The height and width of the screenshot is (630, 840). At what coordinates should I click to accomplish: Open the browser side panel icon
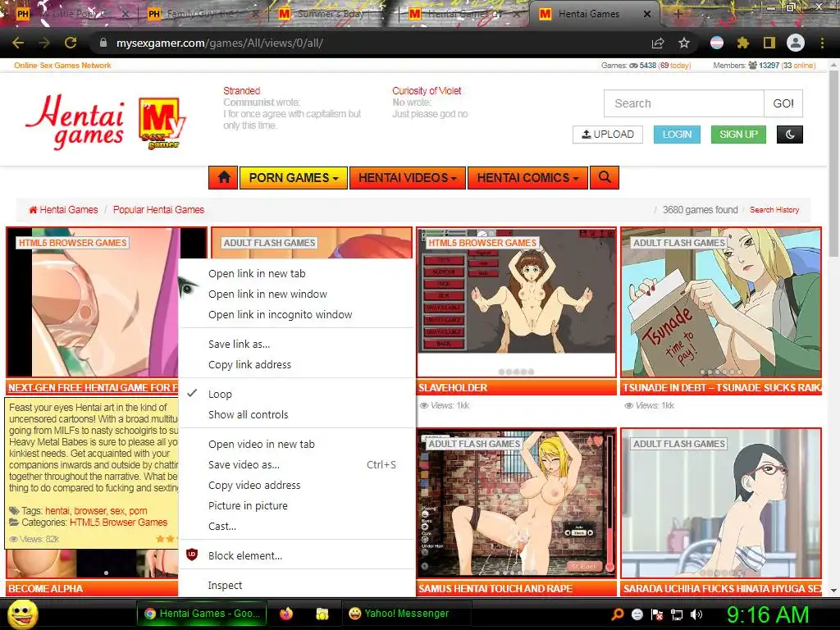(769, 43)
